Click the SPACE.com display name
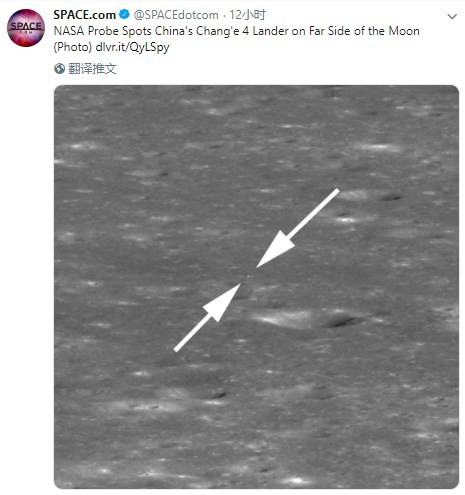 pyautogui.click(x=84, y=15)
